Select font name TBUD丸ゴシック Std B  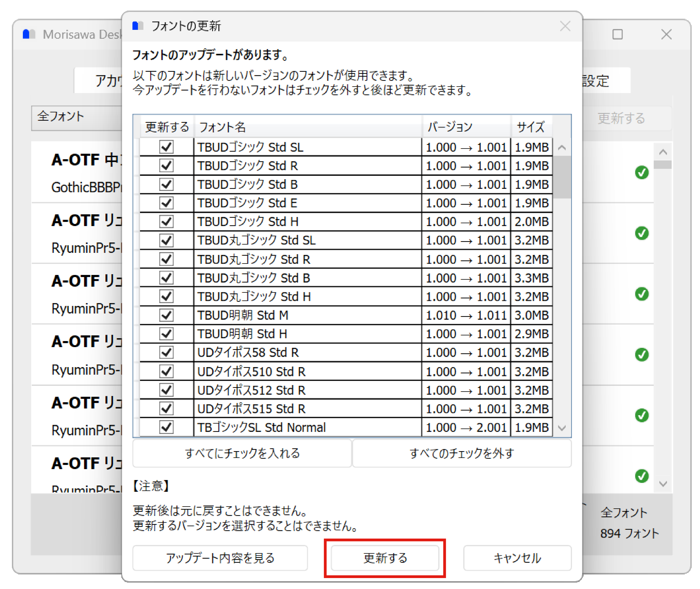(x=254, y=278)
